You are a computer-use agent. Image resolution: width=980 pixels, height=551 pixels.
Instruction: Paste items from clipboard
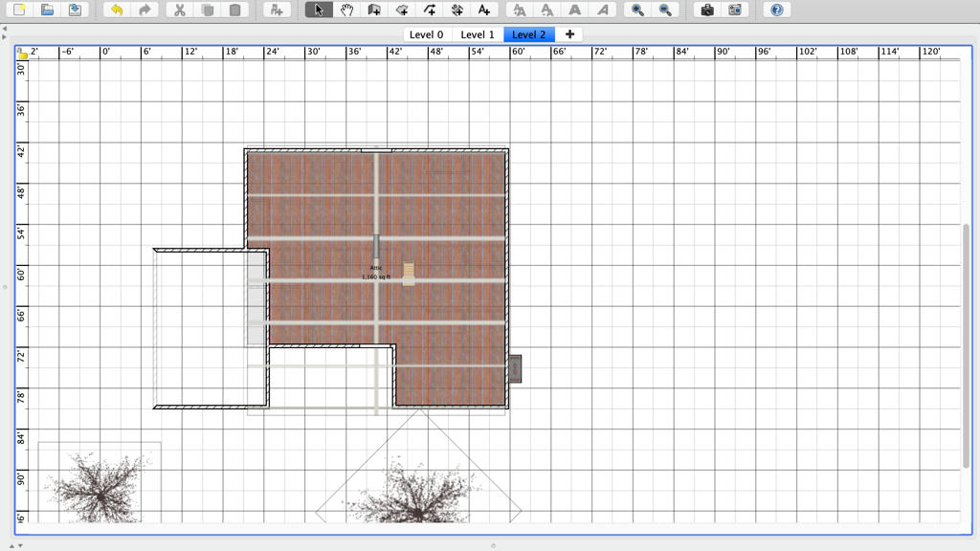pyautogui.click(x=235, y=10)
